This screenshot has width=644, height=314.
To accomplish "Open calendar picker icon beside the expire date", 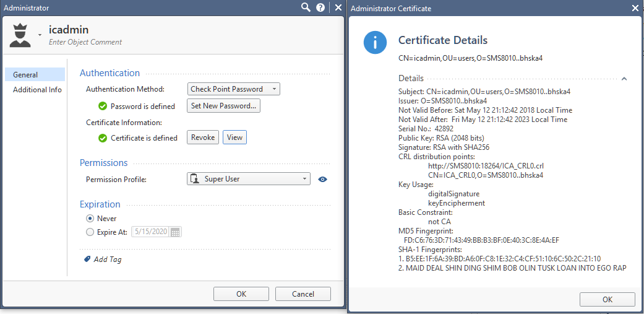I will coord(175,232).
